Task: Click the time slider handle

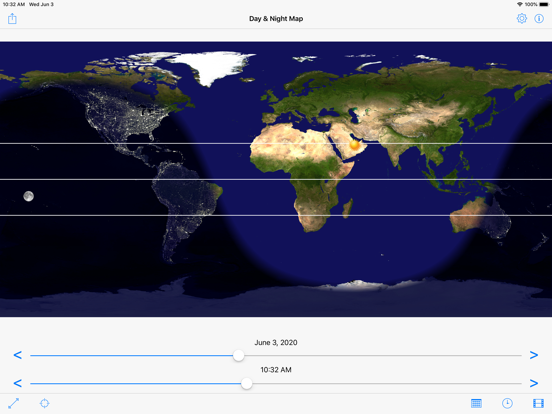Action: [247, 383]
